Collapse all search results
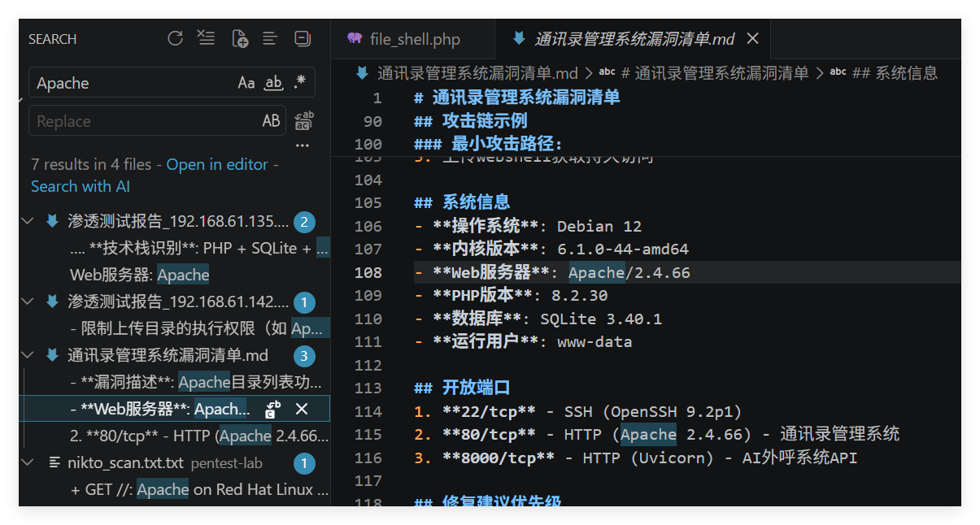Screen dimensions: 980x525 [303, 38]
